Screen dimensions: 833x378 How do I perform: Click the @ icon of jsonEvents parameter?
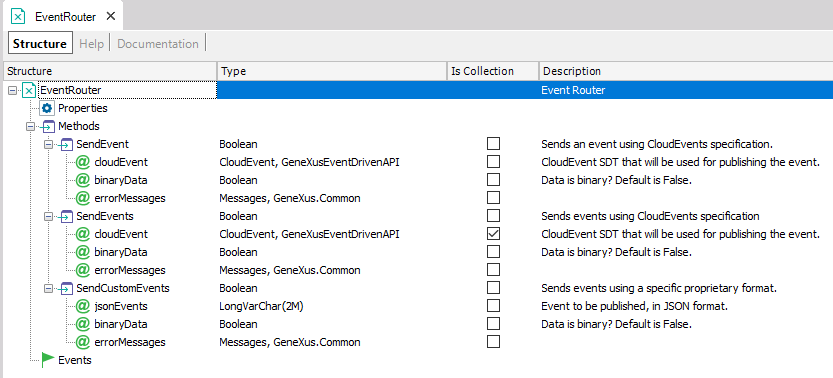(82, 306)
